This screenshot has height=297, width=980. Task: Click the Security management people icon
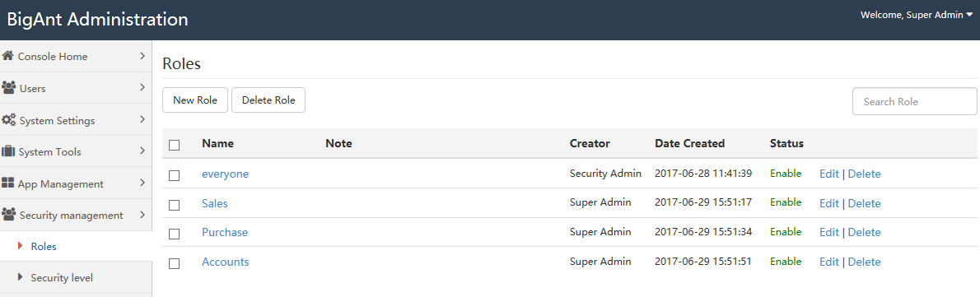point(9,215)
